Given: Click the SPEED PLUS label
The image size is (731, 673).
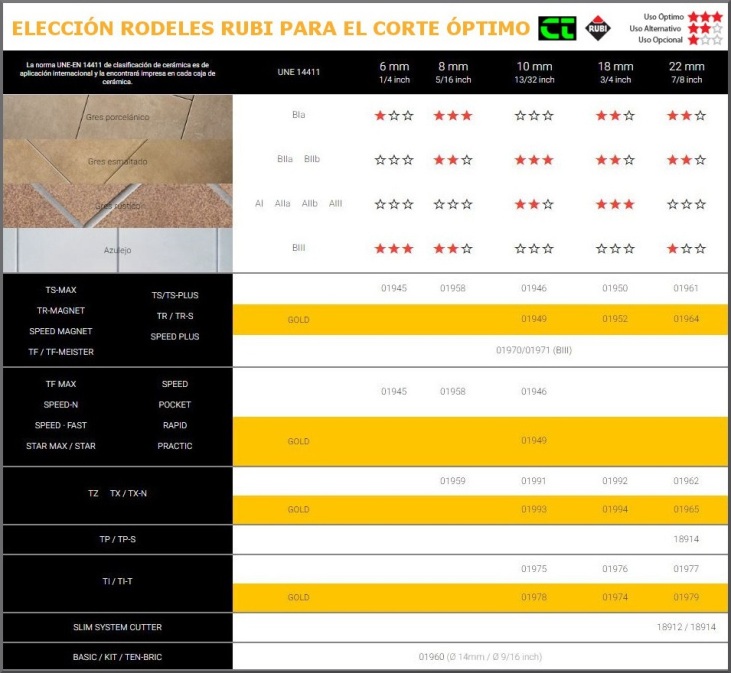Looking at the screenshot, I should point(175,336).
